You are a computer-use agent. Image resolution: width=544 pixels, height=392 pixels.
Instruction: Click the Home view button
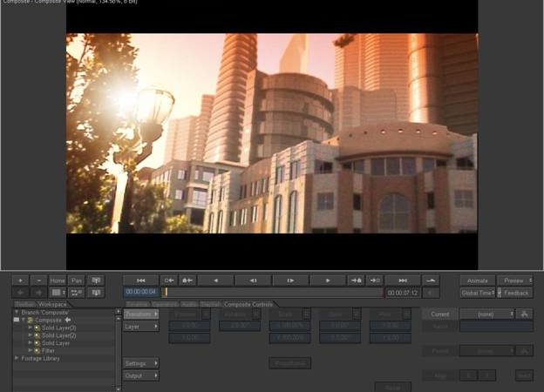pos(58,280)
